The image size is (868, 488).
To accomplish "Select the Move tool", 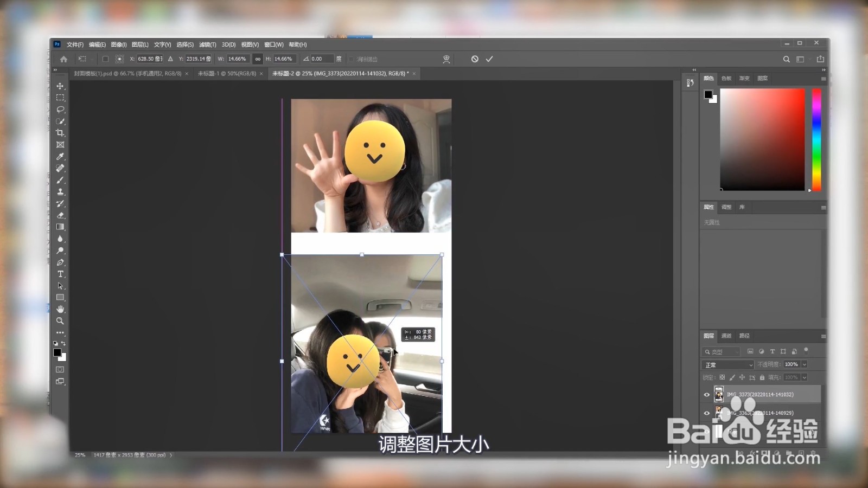I will click(60, 86).
